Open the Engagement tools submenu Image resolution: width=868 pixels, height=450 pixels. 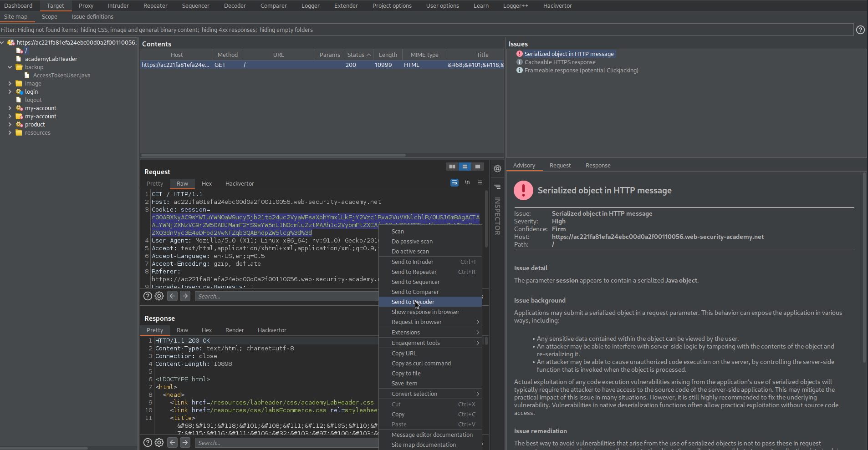(430, 343)
